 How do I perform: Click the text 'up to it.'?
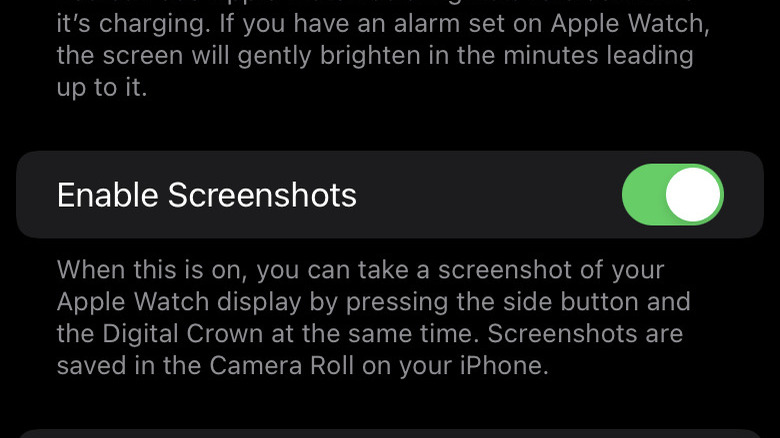tap(102, 88)
